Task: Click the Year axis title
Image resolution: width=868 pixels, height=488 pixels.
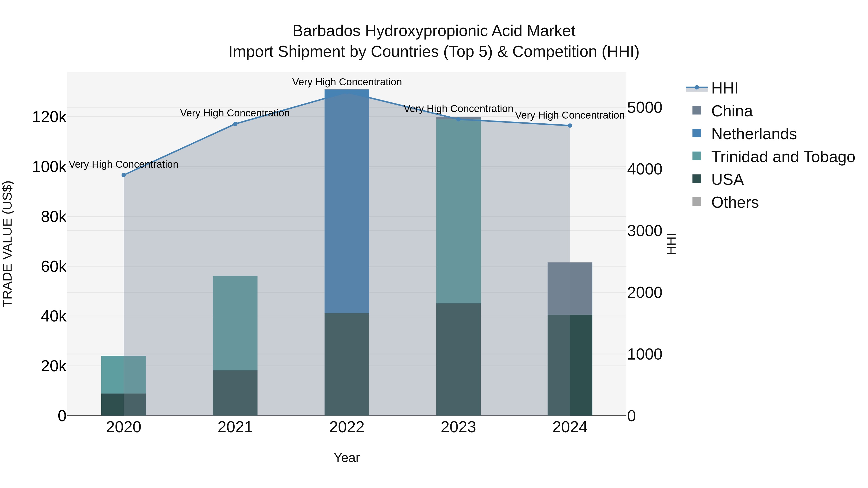Action: (x=347, y=458)
